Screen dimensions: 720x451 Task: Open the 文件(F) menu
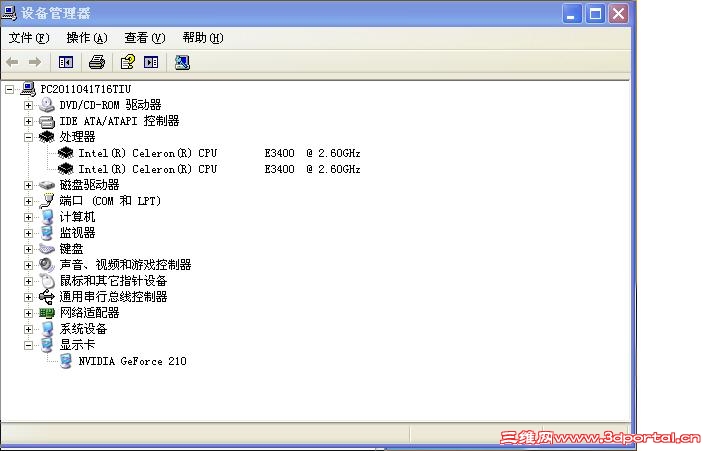[28, 38]
